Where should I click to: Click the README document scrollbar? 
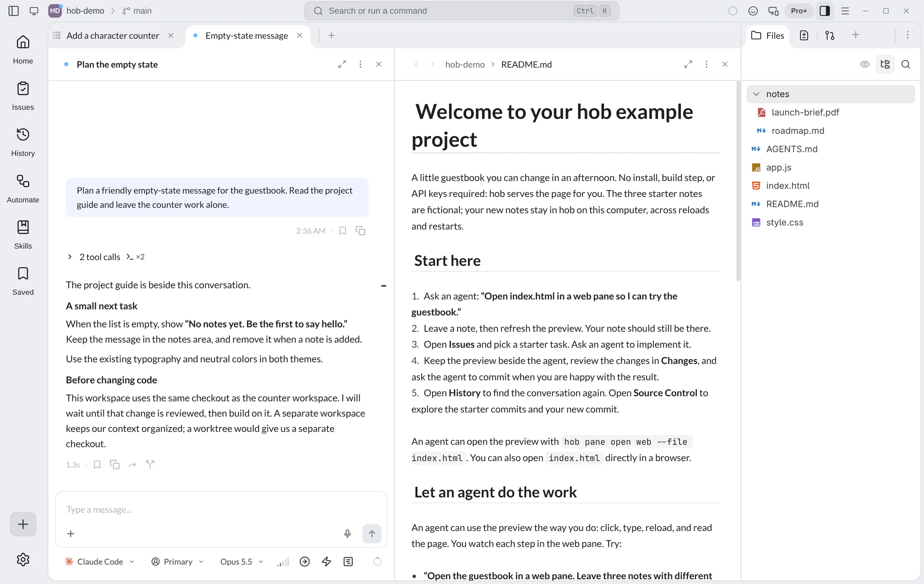(738, 181)
